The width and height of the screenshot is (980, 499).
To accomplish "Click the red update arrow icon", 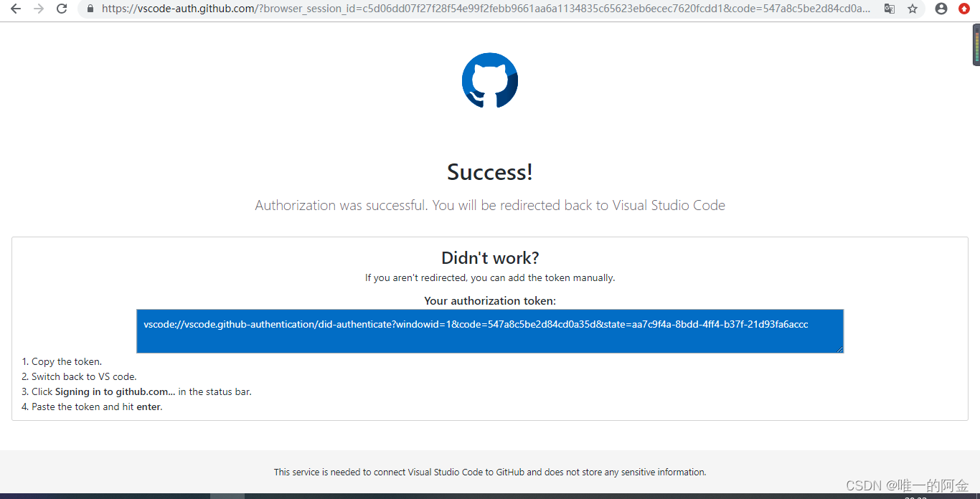I will point(964,9).
